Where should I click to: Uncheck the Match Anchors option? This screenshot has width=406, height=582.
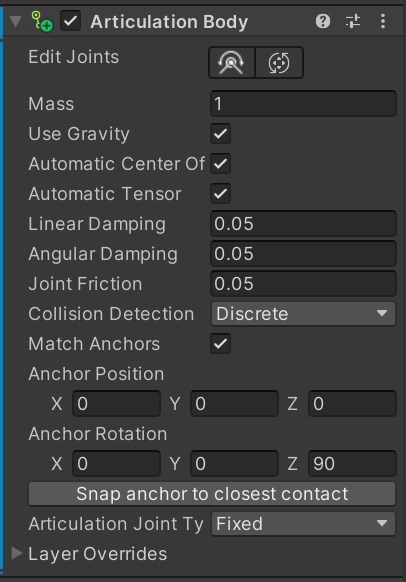[x=220, y=344]
